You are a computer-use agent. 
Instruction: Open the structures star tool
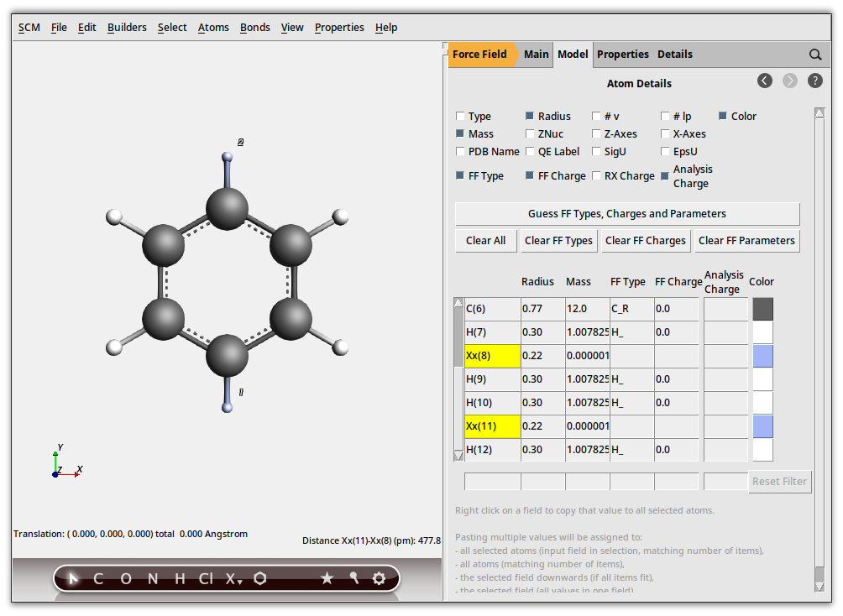coord(327,578)
